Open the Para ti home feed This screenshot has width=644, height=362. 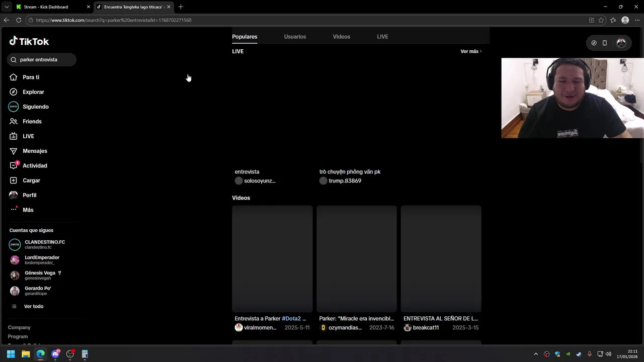point(24,77)
